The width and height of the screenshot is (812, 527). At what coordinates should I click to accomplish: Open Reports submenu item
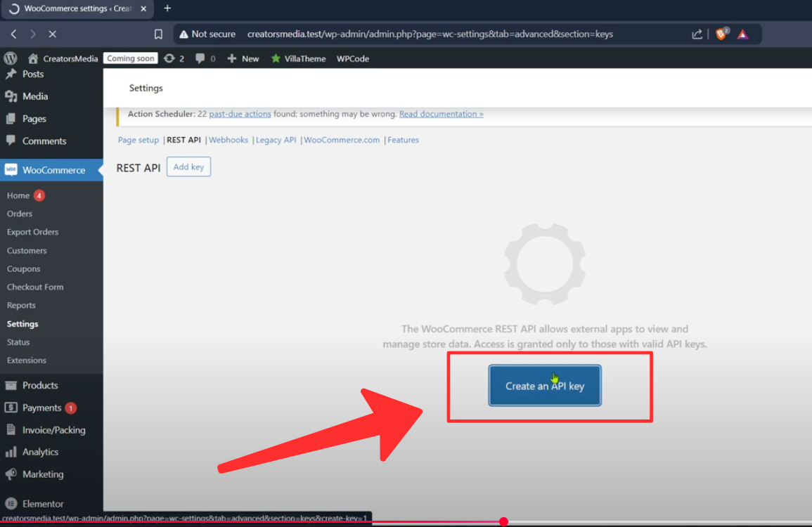(21, 305)
